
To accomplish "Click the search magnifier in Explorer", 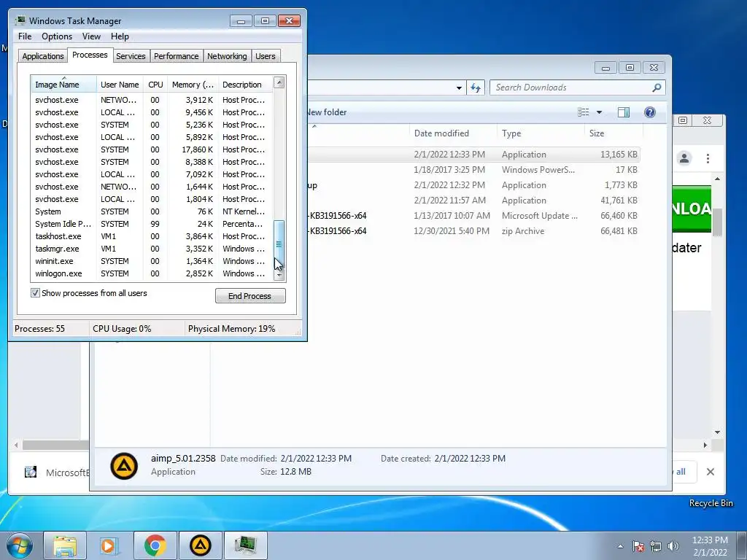I will (x=657, y=87).
